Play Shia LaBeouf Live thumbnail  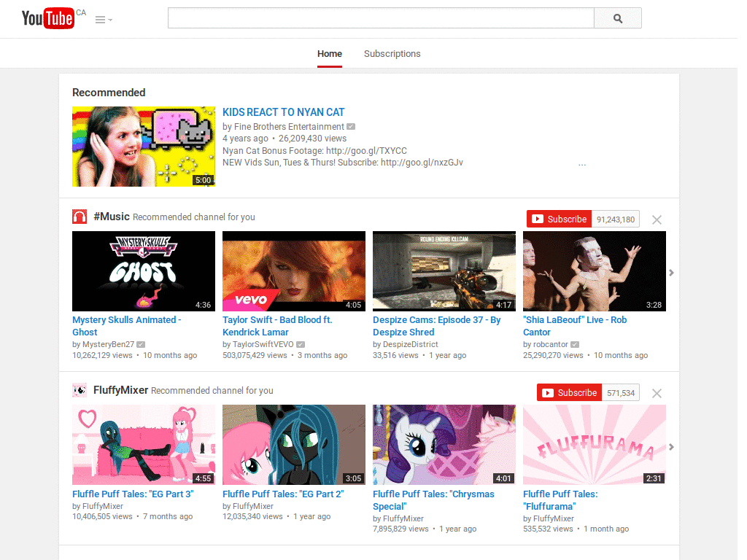click(x=595, y=271)
